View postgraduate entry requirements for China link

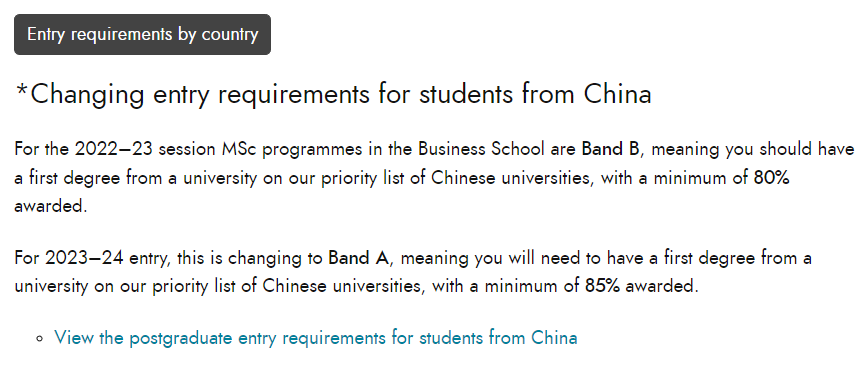pos(316,337)
